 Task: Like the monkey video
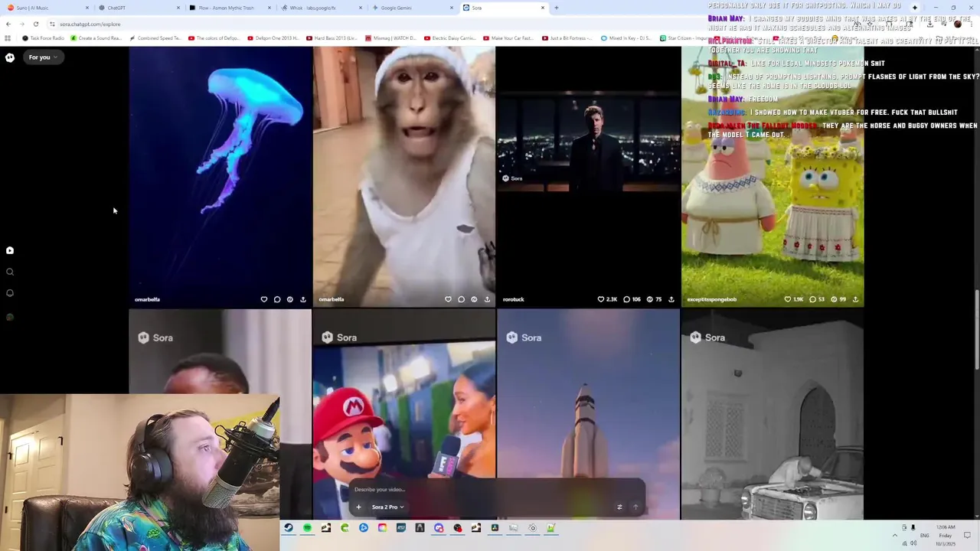pyautogui.click(x=448, y=299)
